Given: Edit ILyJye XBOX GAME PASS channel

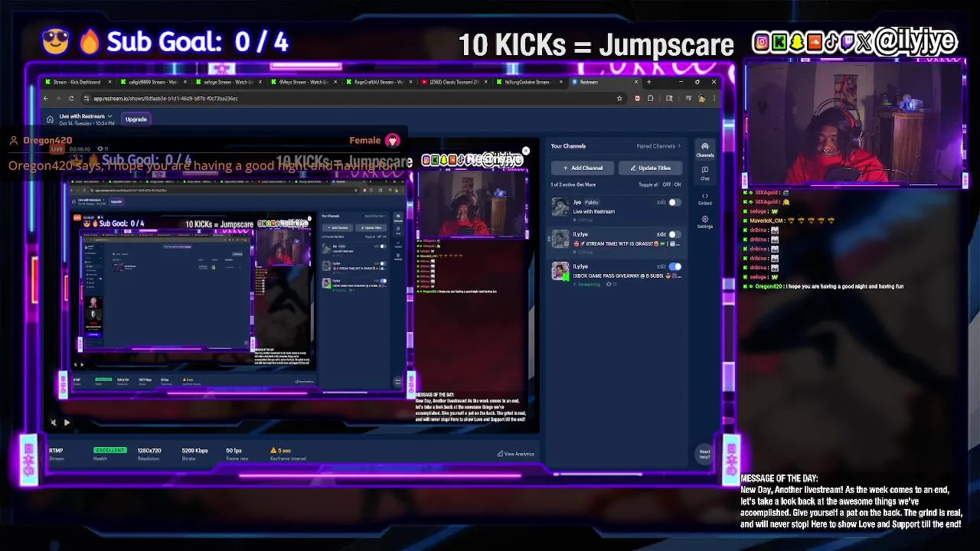Looking at the screenshot, I should click(661, 267).
